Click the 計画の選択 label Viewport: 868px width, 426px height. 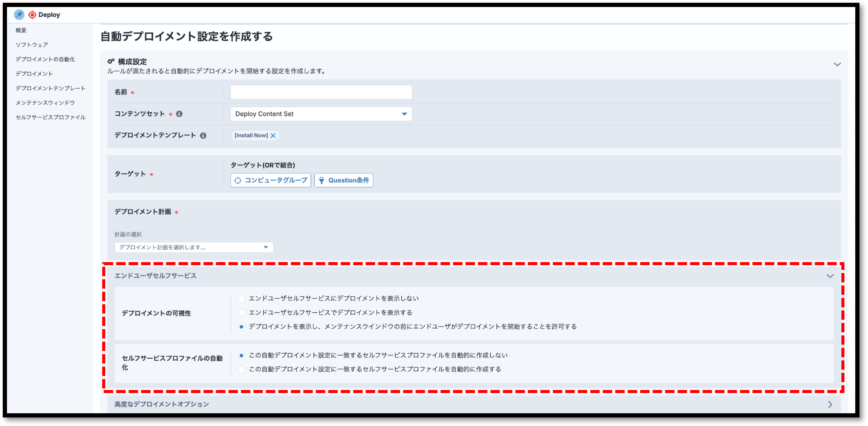point(128,234)
